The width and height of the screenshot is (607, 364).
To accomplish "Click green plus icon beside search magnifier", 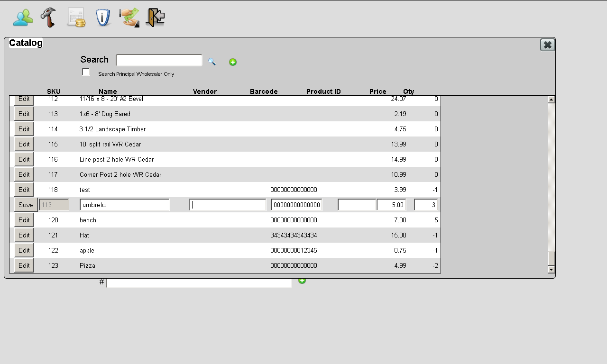I will [233, 62].
